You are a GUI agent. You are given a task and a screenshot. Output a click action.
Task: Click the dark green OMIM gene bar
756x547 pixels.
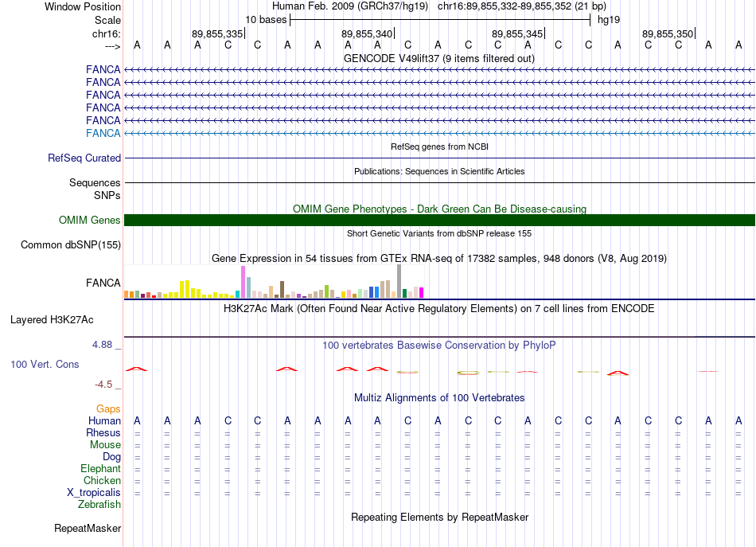[440, 220]
